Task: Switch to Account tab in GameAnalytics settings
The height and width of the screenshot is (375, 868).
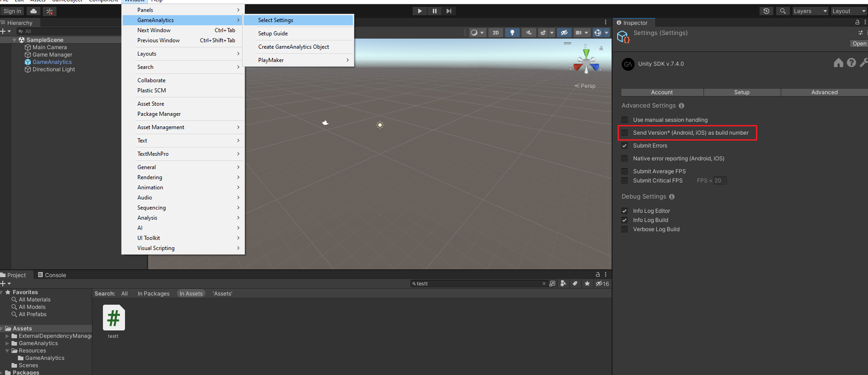Action: (662, 92)
